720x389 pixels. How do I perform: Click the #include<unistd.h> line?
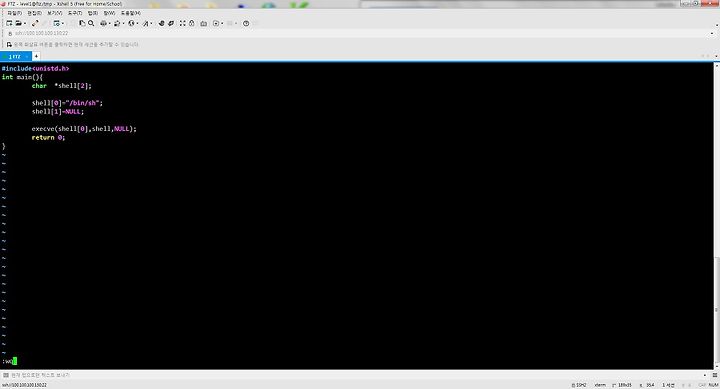click(35, 68)
